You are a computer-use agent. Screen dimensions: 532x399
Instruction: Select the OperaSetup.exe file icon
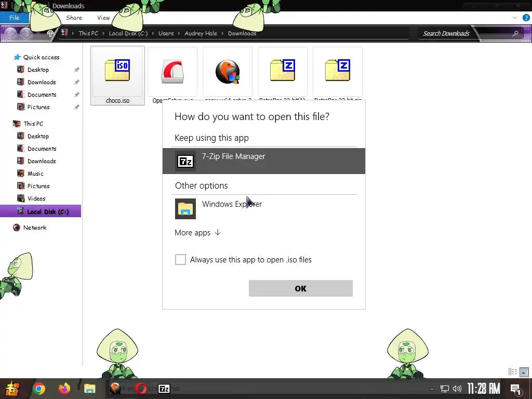point(172,71)
